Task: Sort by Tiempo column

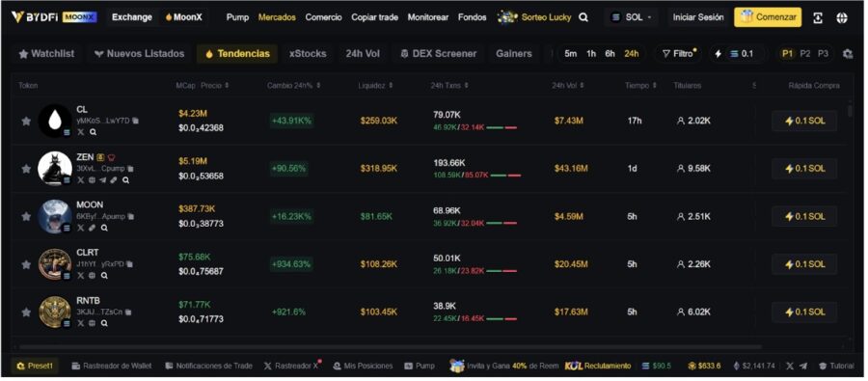Action: click(641, 86)
